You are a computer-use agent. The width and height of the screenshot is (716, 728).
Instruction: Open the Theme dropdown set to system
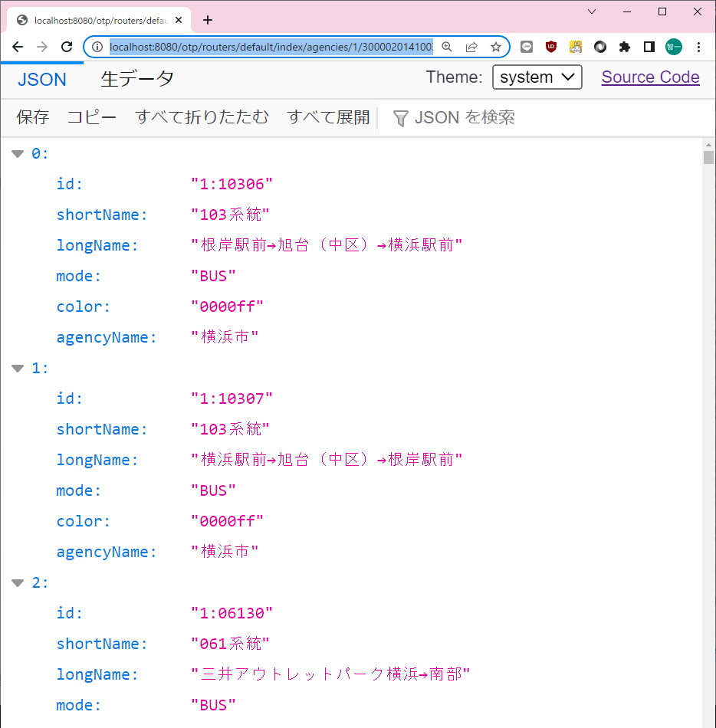click(537, 77)
